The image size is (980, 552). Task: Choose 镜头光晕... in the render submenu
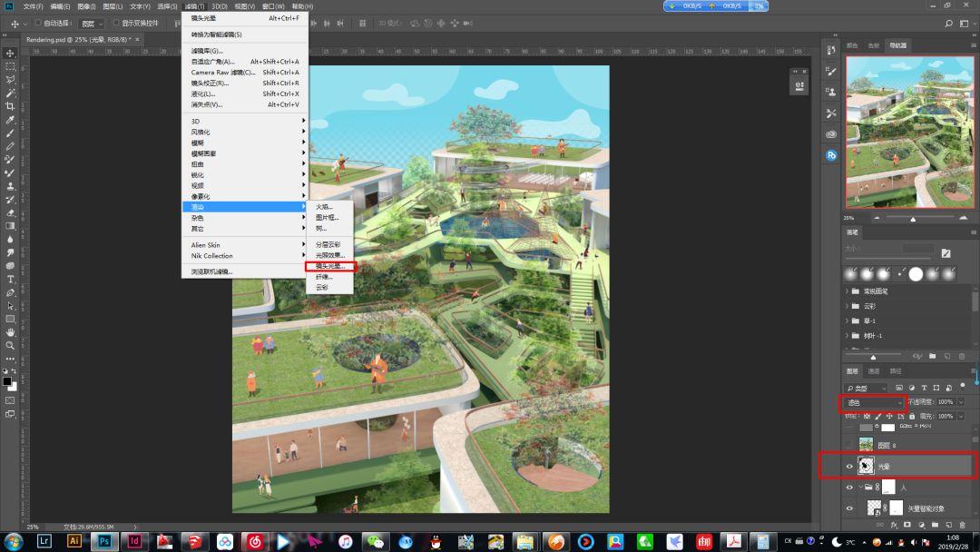coord(330,266)
